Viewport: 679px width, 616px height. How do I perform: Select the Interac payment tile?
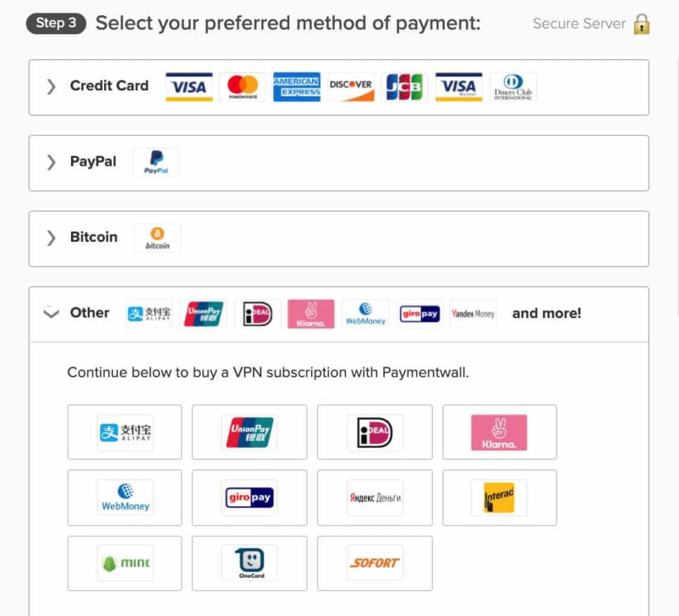click(499, 497)
